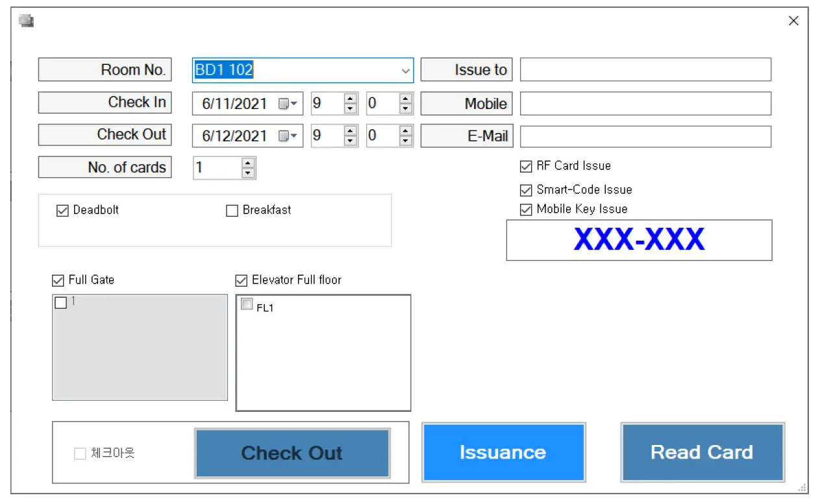Click the Room No. combo box text
Viewport: 820px width, 504px height.
click(224, 70)
